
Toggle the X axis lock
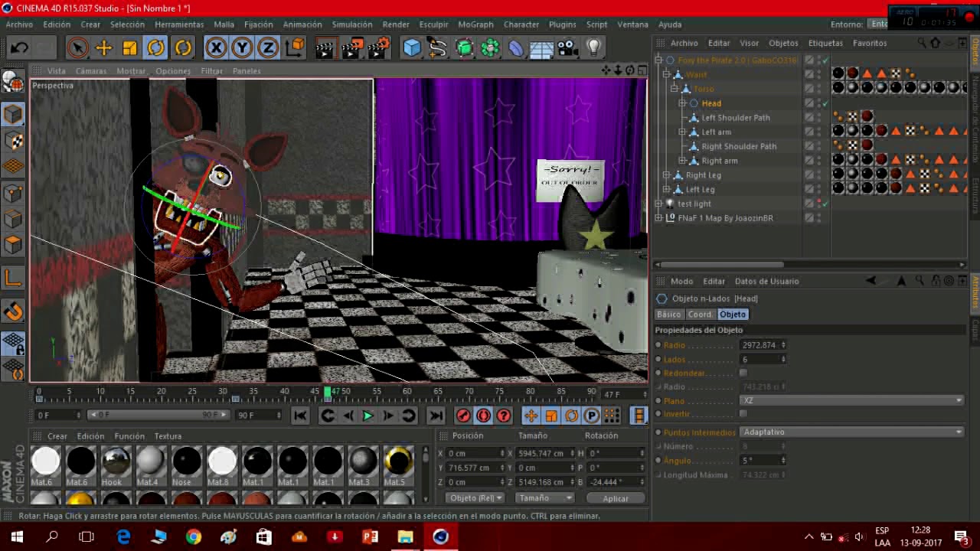click(x=216, y=47)
